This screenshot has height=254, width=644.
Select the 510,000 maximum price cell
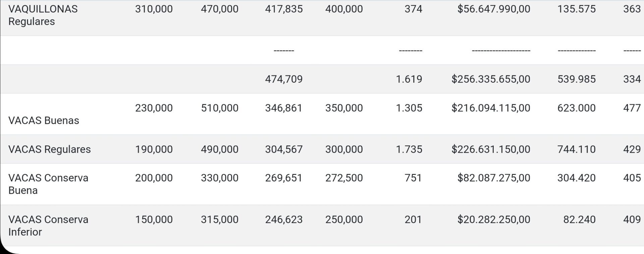coord(219,108)
